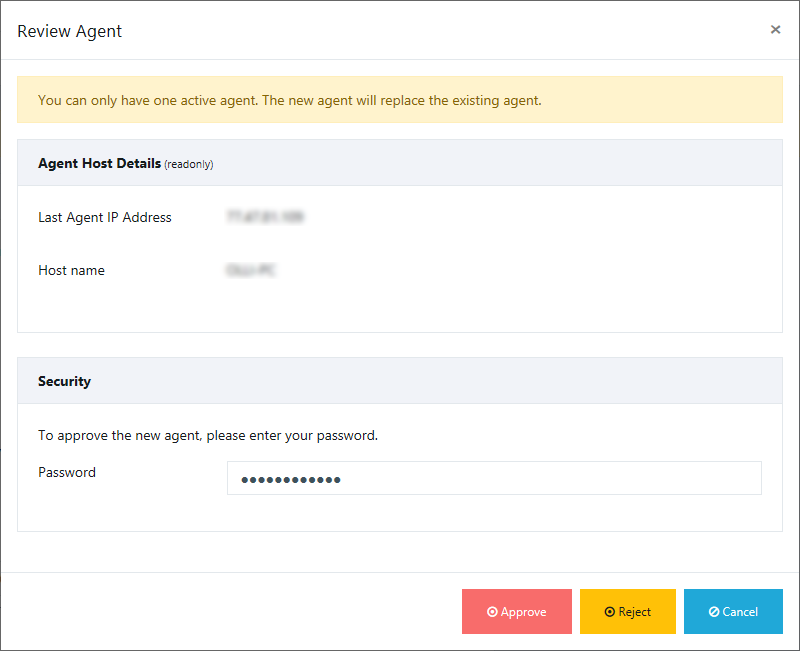Click the masked password dots
The height and width of the screenshot is (651, 800).
[291, 480]
